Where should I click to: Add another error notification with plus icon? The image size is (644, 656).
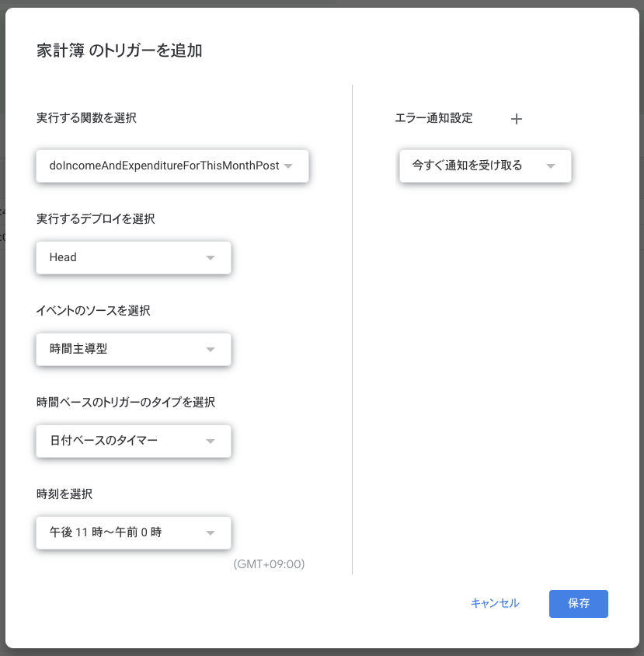point(517,119)
